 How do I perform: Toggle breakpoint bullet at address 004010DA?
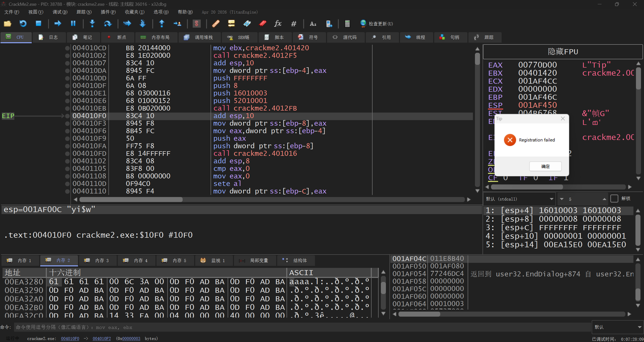(x=67, y=71)
